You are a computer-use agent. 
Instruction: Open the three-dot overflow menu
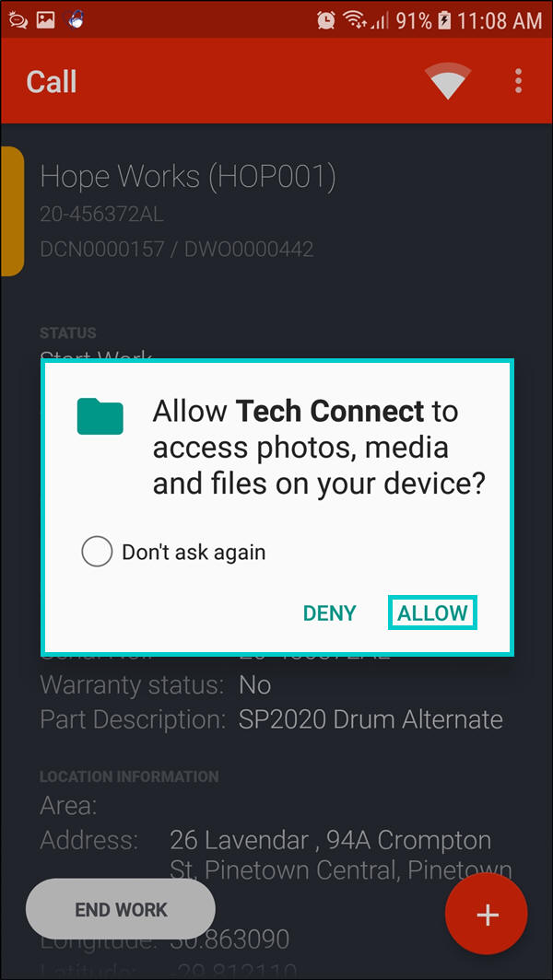[518, 81]
